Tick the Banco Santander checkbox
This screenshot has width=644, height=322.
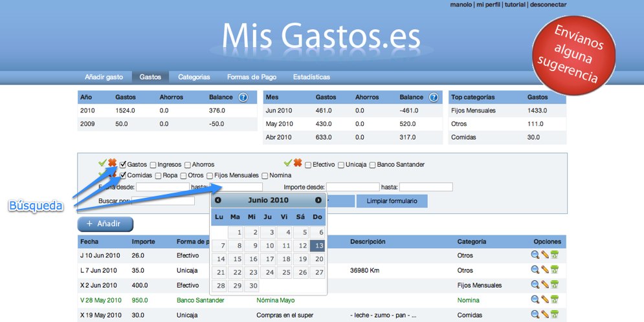click(373, 165)
